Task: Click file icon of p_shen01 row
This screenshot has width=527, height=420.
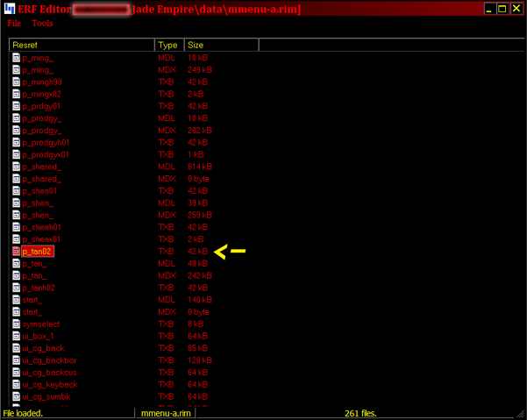Action: (16, 191)
